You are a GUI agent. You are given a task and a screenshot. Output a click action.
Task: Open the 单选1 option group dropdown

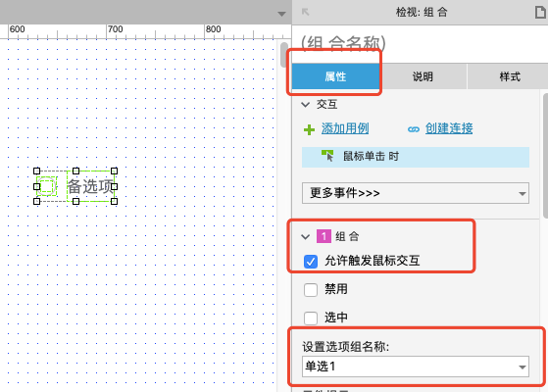(x=416, y=367)
